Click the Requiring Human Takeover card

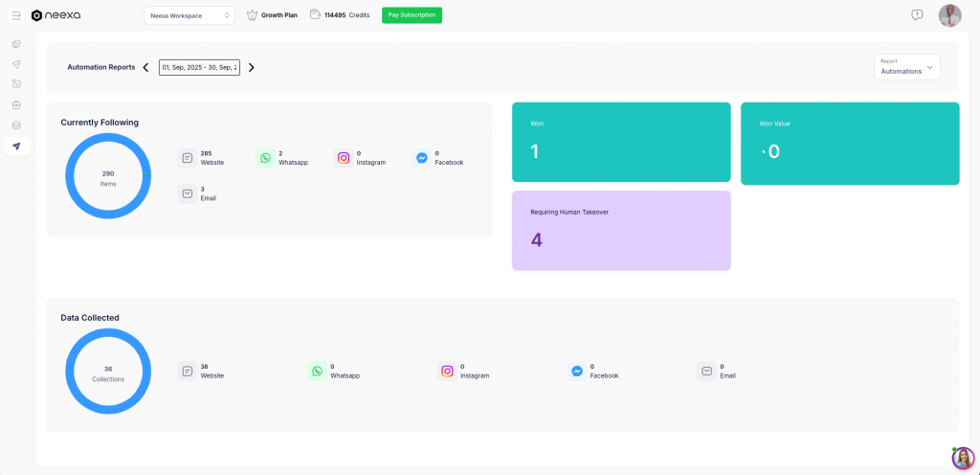point(620,230)
